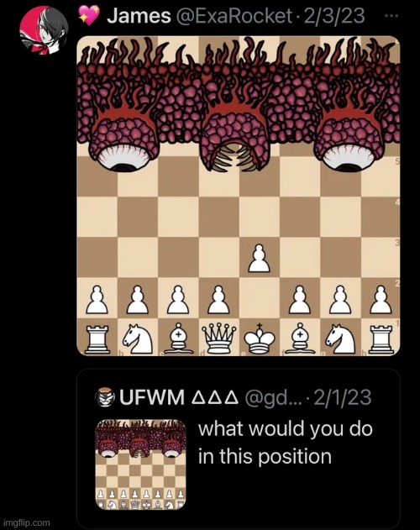Open quoted text 'what would you do'

click(x=286, y=429)
